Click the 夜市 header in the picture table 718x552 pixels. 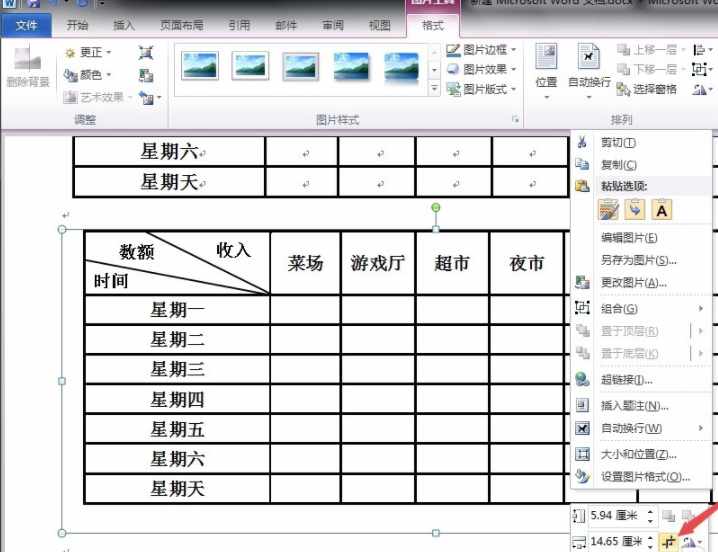[527, 263]
